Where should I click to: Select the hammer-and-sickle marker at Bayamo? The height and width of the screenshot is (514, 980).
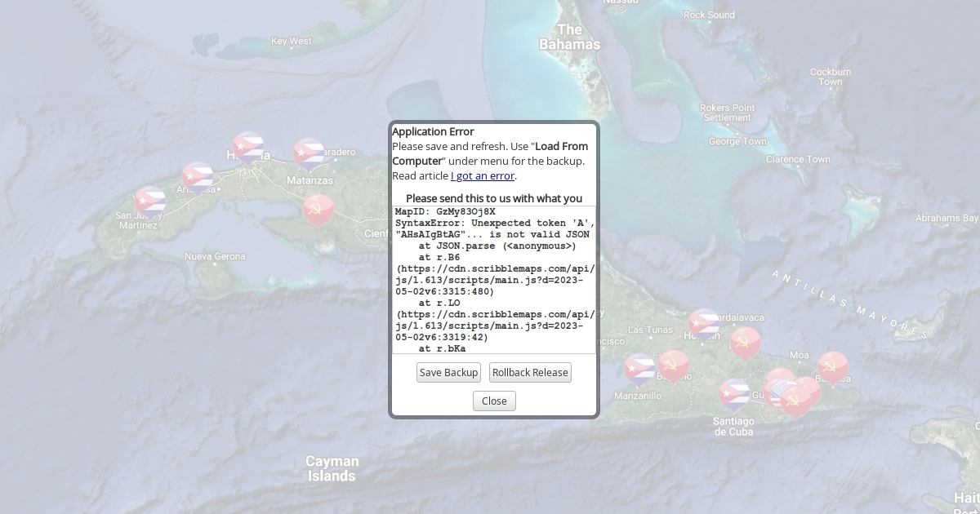[x=674, y=365]
